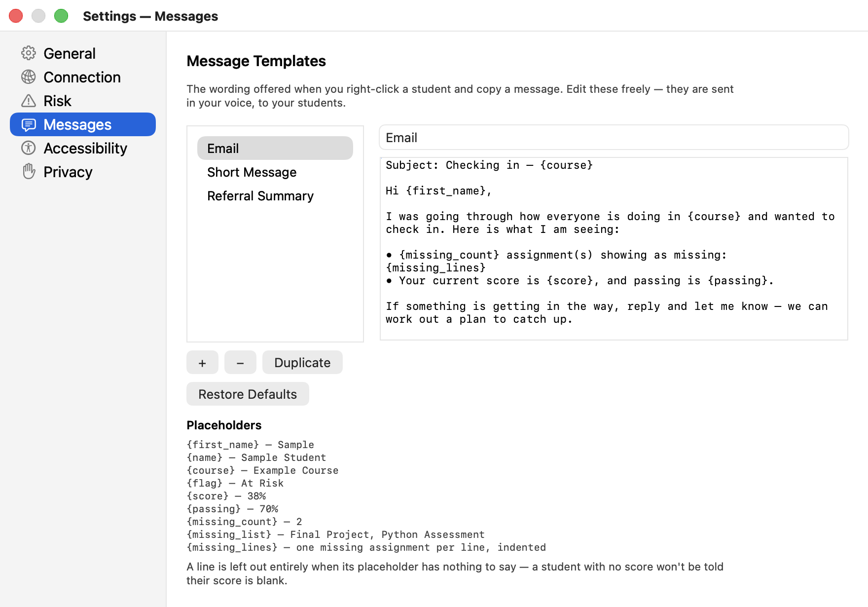The image size is (868, 607).
Task: Click the green zoom window button
Action: pos(61,16)
